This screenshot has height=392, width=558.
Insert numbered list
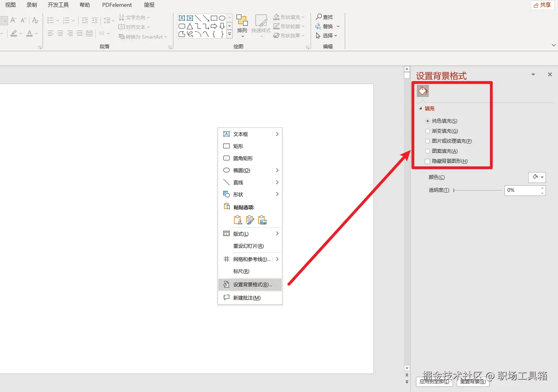(x=66, y=20)
